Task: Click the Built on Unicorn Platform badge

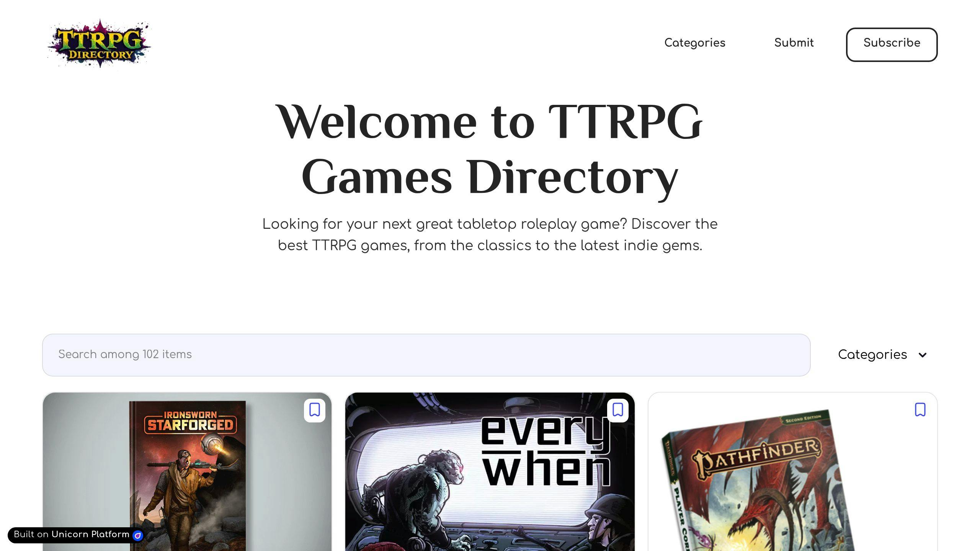Action: 75,535
